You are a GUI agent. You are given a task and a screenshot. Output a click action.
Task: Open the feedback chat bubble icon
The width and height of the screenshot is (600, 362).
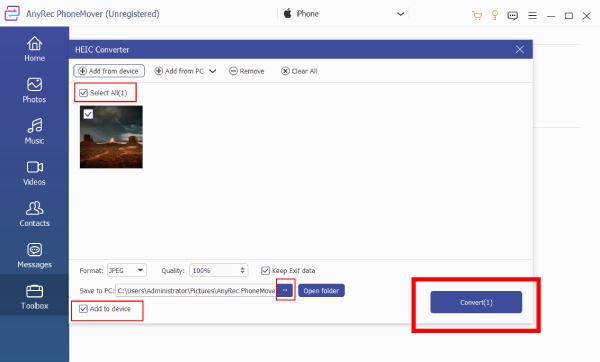[512, 16]
